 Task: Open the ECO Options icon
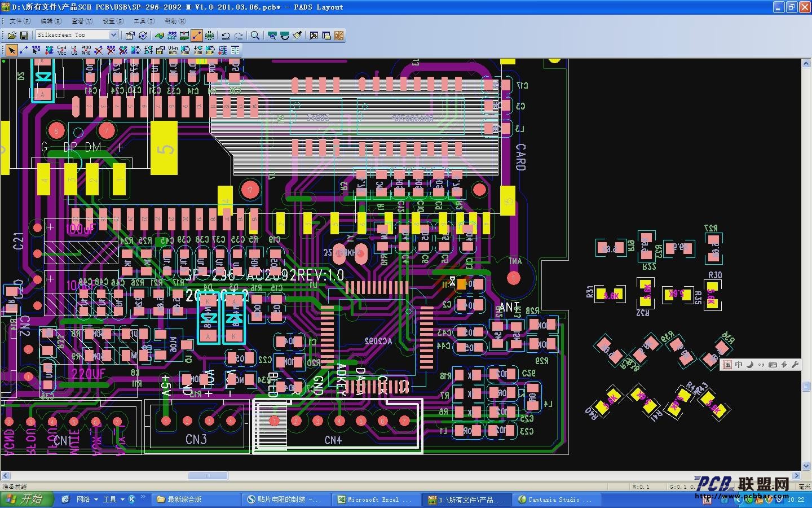point(235,50)
